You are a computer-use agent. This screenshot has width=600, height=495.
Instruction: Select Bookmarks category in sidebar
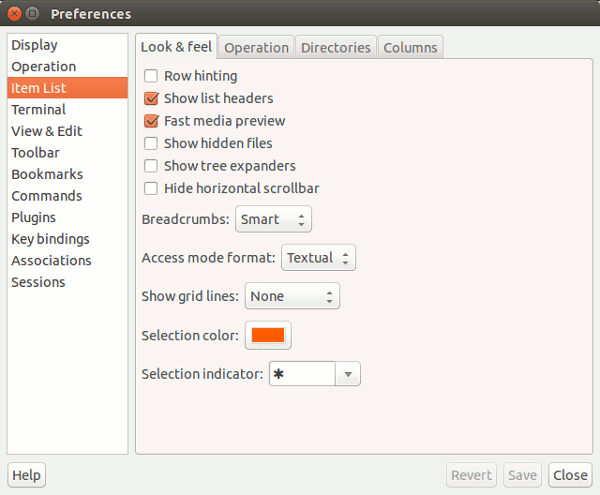(47, 174)
